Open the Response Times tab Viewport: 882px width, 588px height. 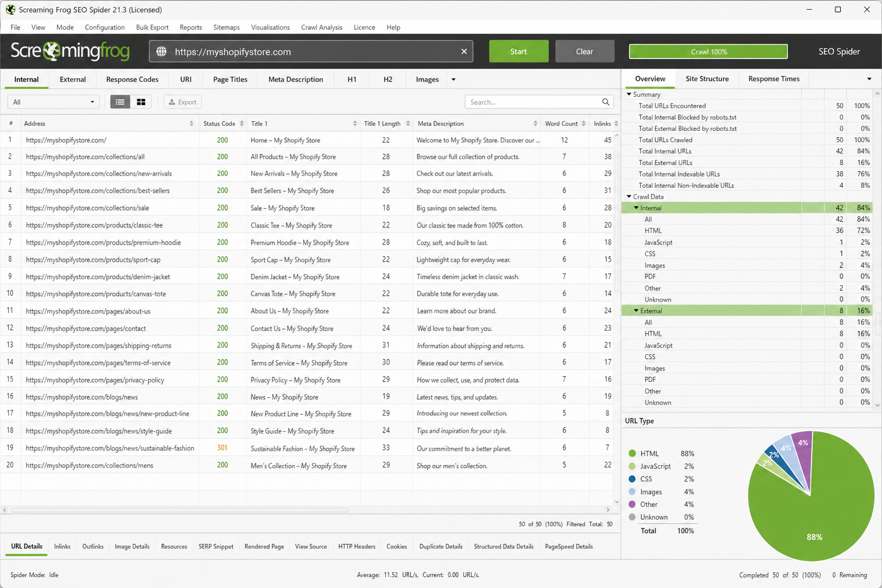click(773, 79)
